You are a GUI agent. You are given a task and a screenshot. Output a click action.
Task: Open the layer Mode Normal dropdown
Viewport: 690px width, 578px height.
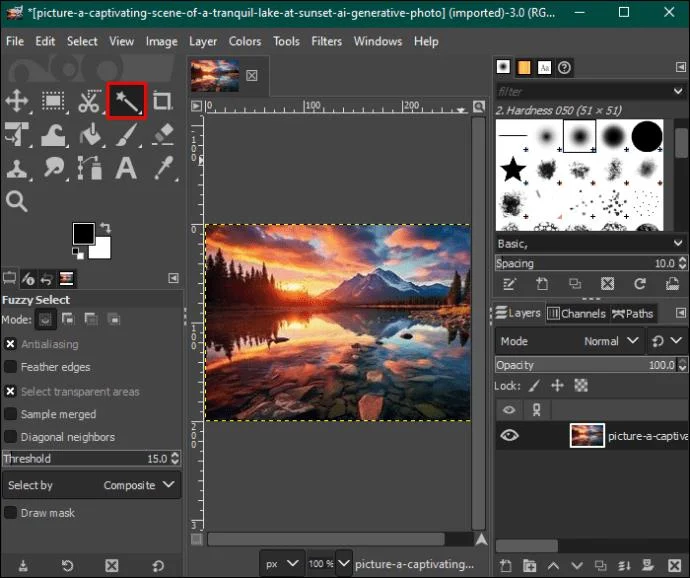(569, 341)
